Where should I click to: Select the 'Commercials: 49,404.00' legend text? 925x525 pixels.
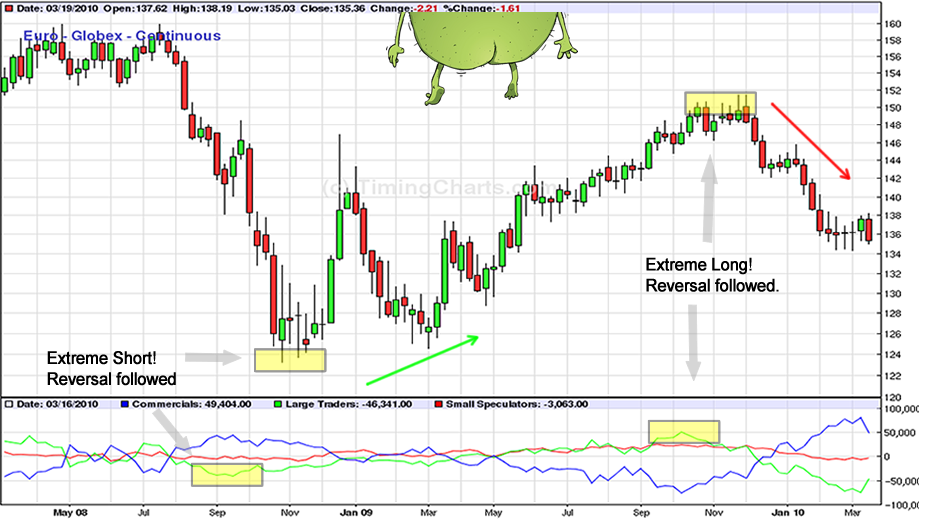[192, 404]
